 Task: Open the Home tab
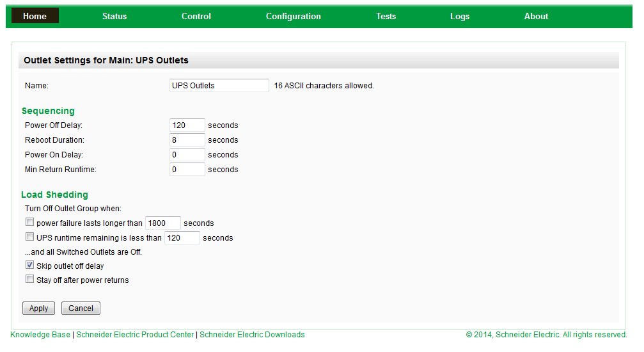(35, 16)
